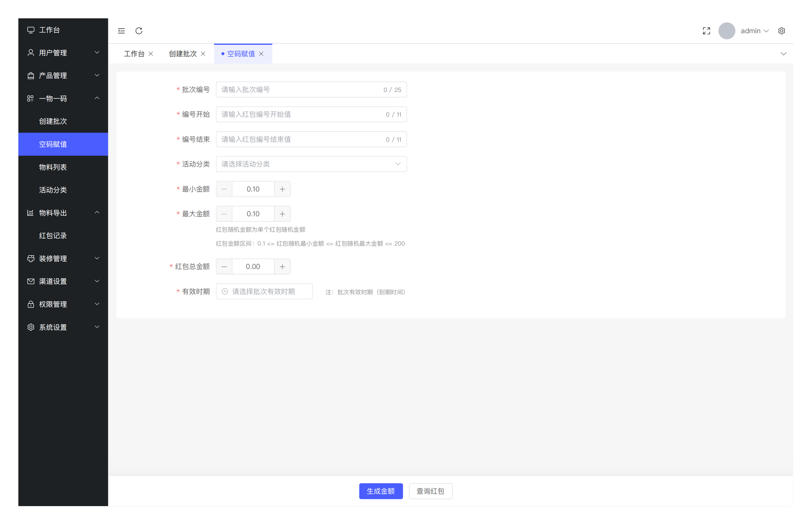Image resolution: width=812 pixels, height=525 pixels.
Task: Increase 红包总金额 with the plus button
Action: pos(282,267)
